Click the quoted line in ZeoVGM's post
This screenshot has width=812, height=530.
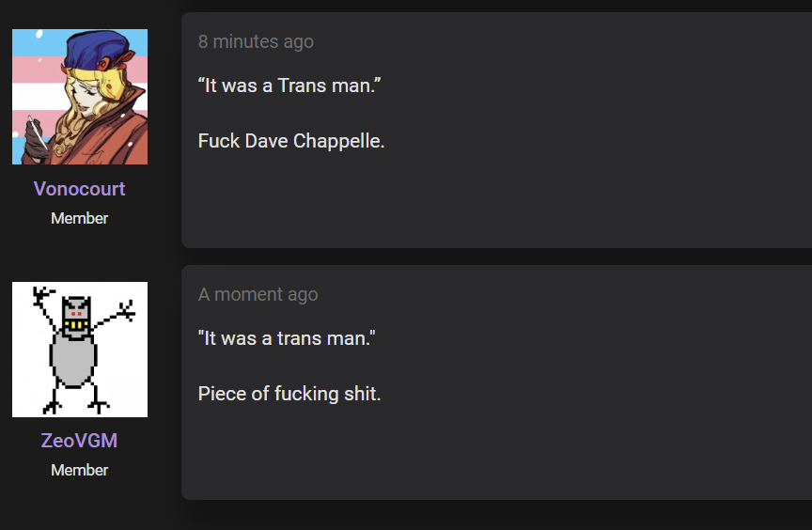point(287,338)
